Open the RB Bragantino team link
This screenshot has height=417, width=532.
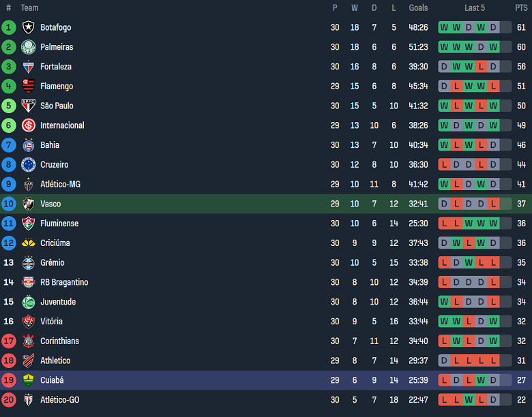coord(63,282)
